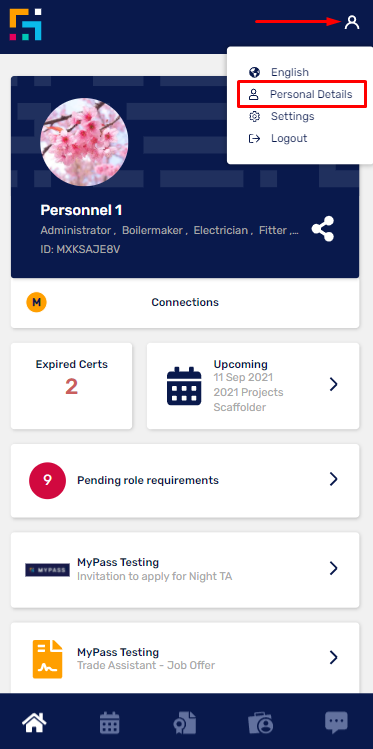Tap the share profile icon
This screenshot has height=749, width=373.
pyautogui.click(x=323, y=229)
